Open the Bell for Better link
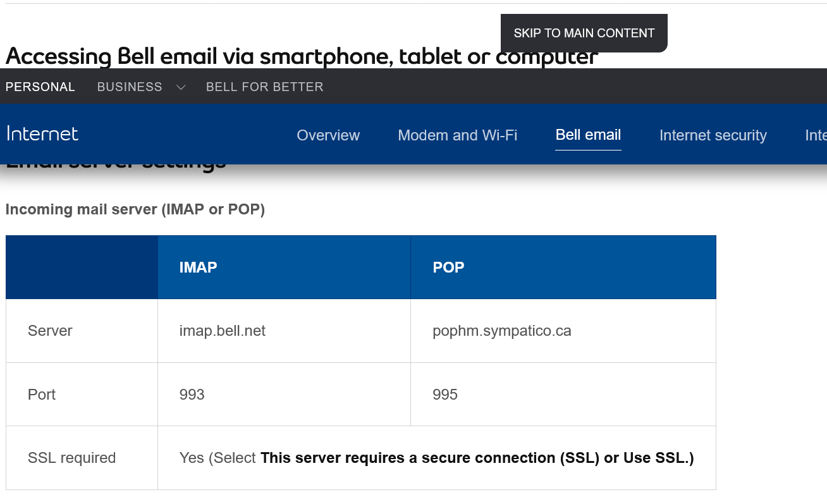This screenshot has height=504, width=827. pyautogui.click(x=264, y=87)
